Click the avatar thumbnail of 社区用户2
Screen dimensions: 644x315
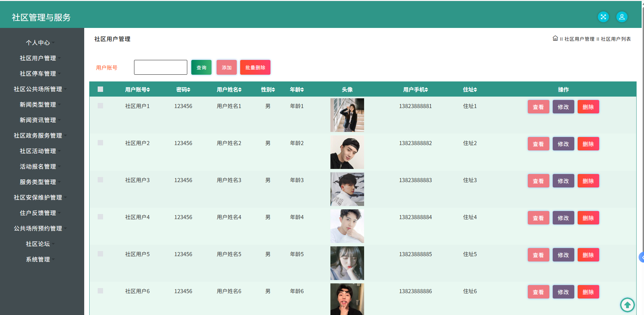coord(347,152)
